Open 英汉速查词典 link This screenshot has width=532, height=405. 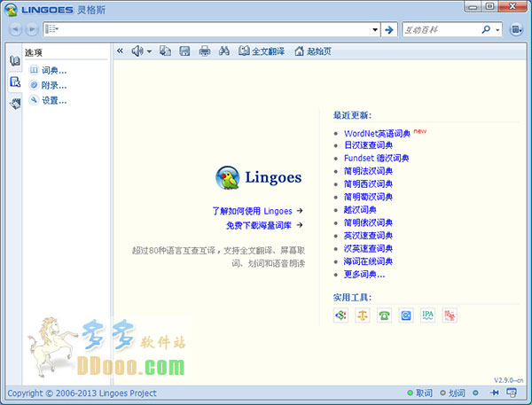click(x=368, y=236)
